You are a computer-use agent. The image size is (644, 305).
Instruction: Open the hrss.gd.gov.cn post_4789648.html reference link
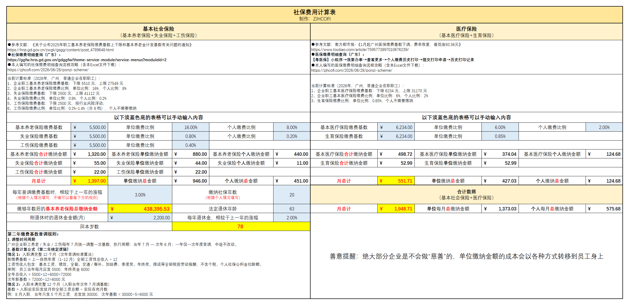[x=60, y=50]
